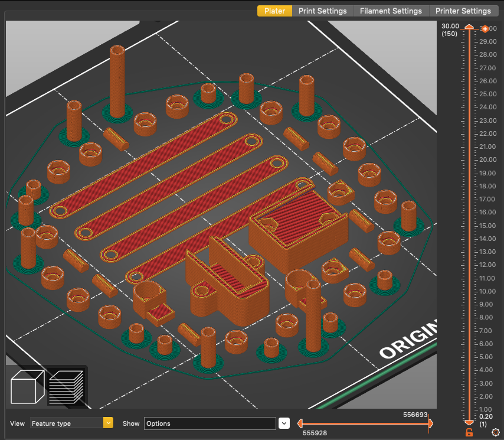
Task: Switch to sliced layers preview icon
Action: 66,387
